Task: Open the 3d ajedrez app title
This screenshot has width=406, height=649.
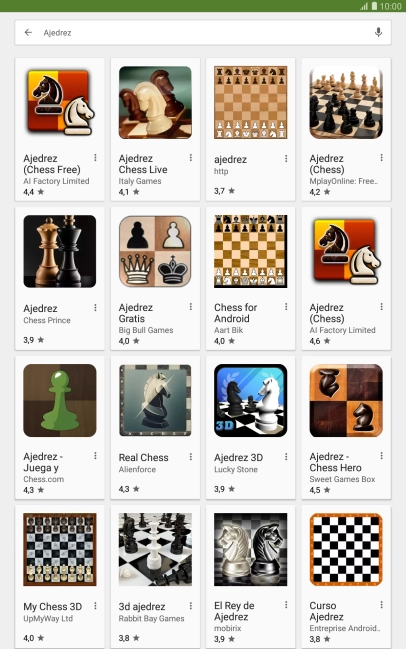Action: 142,606
